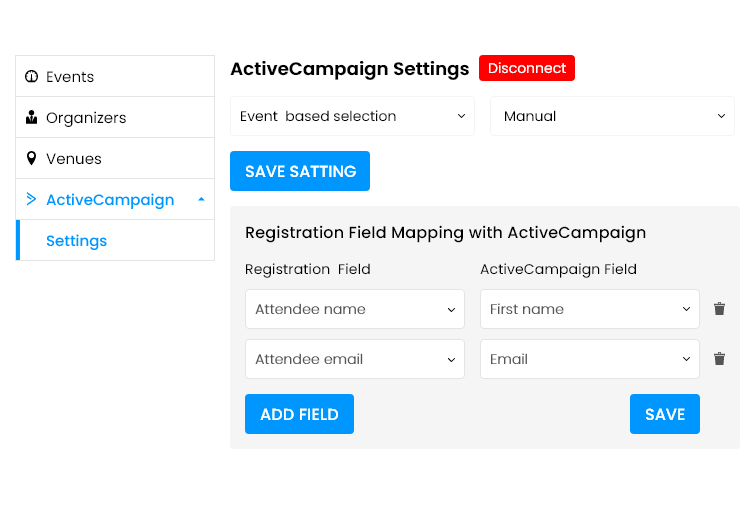This screenshot has width=755, height=505.
Task: Open the Attendee email registration field dropdown
Action: pos(355,359)
